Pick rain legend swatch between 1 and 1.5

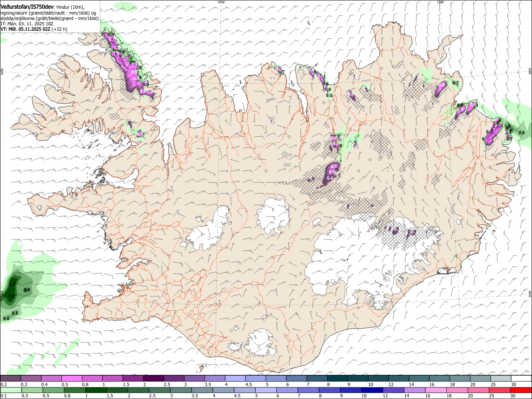(96, 390)
